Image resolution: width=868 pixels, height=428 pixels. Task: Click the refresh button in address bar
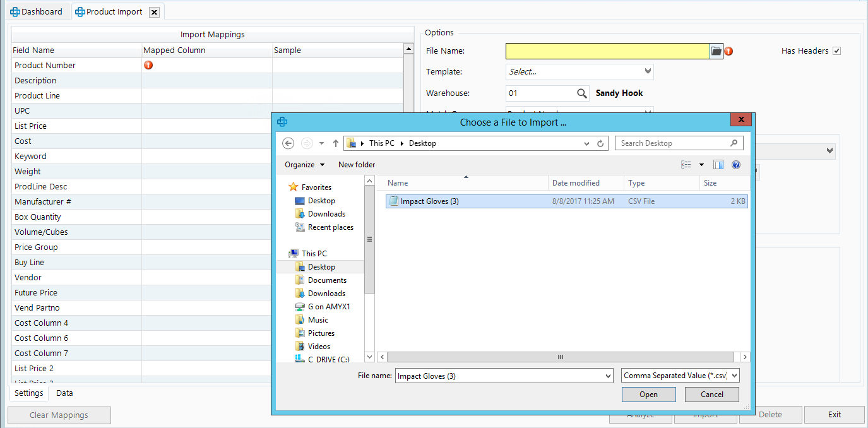(601, 143)
